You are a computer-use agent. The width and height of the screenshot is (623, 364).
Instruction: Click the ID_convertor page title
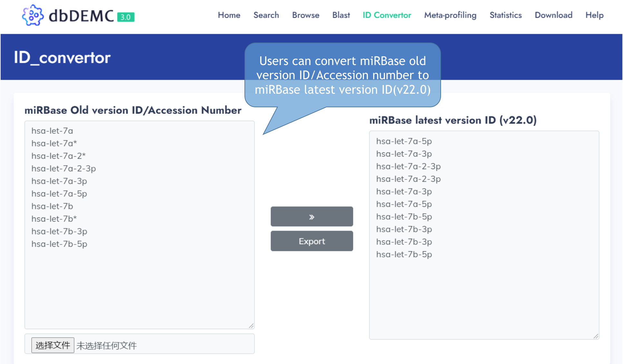tap(62, 58)
